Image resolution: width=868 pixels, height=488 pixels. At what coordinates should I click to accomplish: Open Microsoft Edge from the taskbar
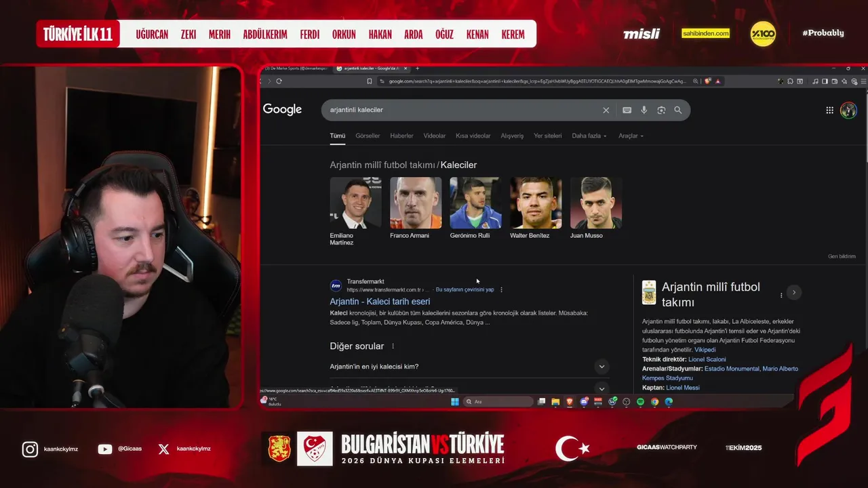coord(669,401)
